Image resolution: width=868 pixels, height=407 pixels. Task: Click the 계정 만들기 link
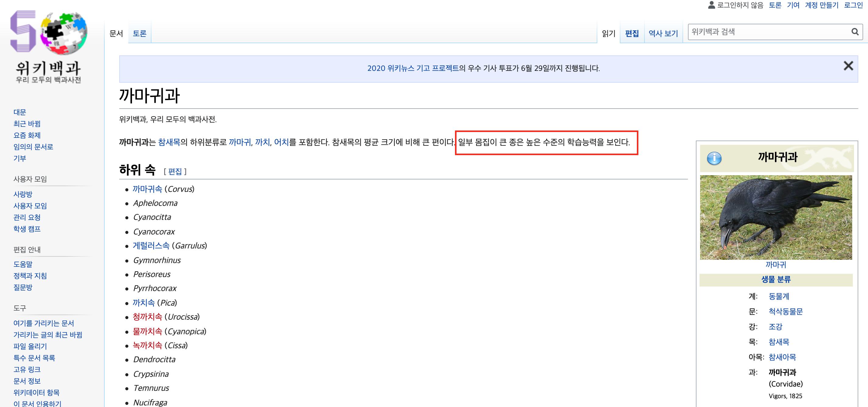tap(821, 5)
